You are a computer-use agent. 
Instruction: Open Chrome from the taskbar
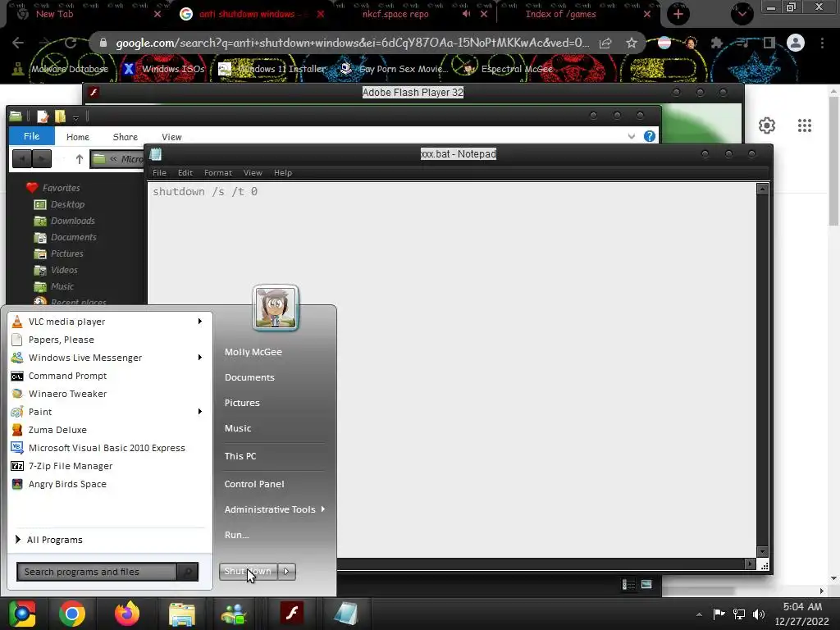click(x=72, y=614)
